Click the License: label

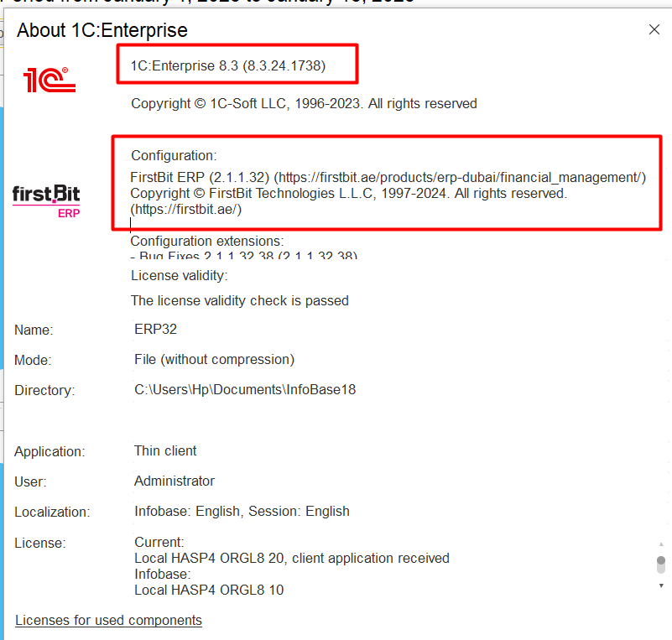(40, 544)
